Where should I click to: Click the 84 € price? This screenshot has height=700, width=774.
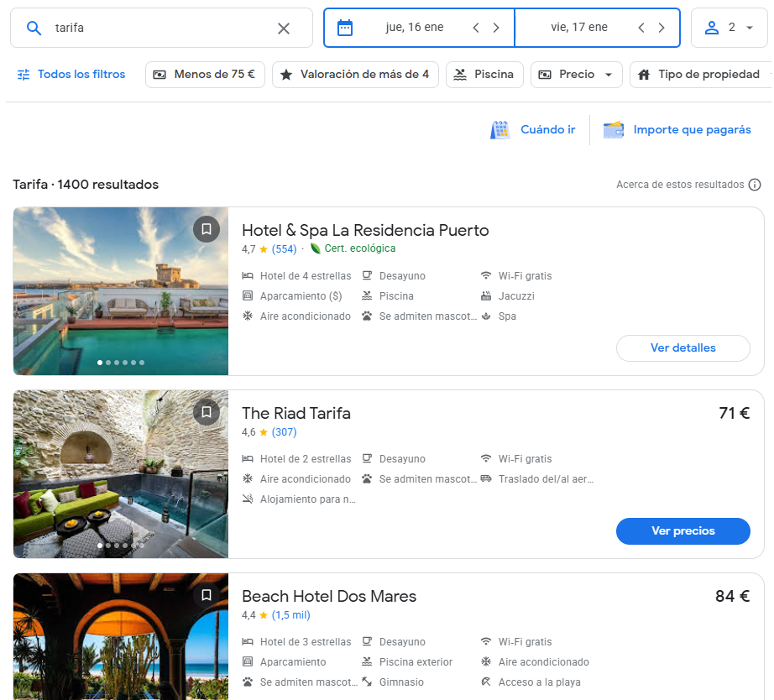click(x=733, y=596)
